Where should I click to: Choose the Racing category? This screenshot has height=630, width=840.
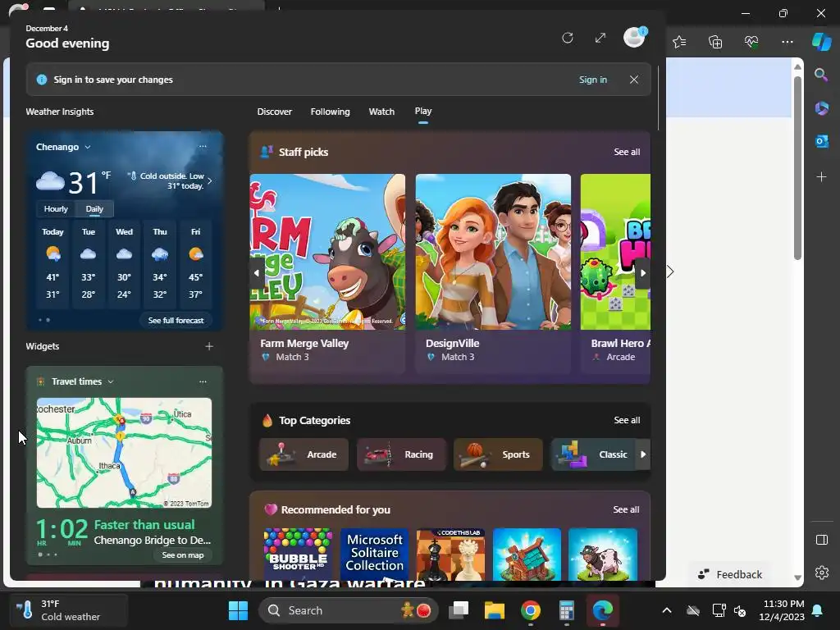(x=401, y=454)
